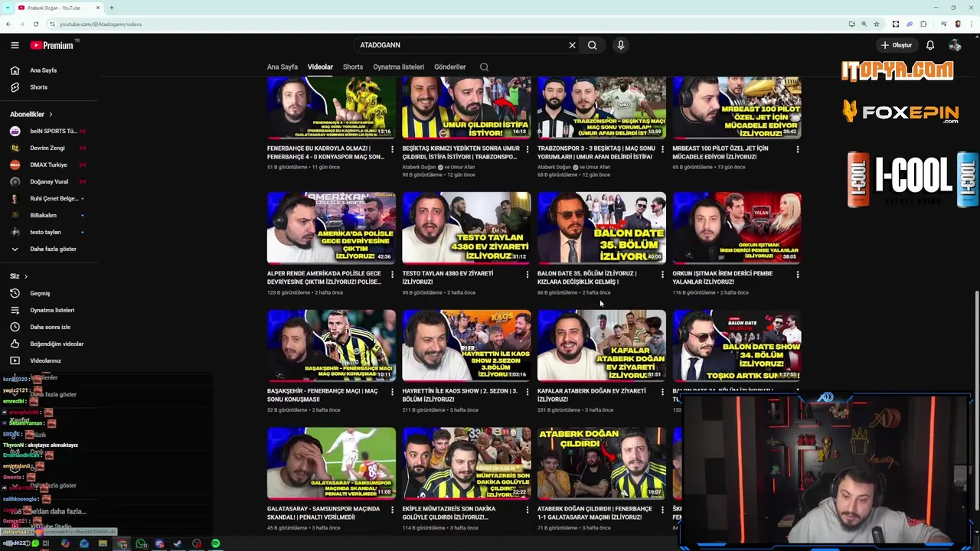This screenshot has width=980, height=551.
Task: Open Doğanay Vural subscription channel
Action: pyautogui.click(x=48, y=181)
